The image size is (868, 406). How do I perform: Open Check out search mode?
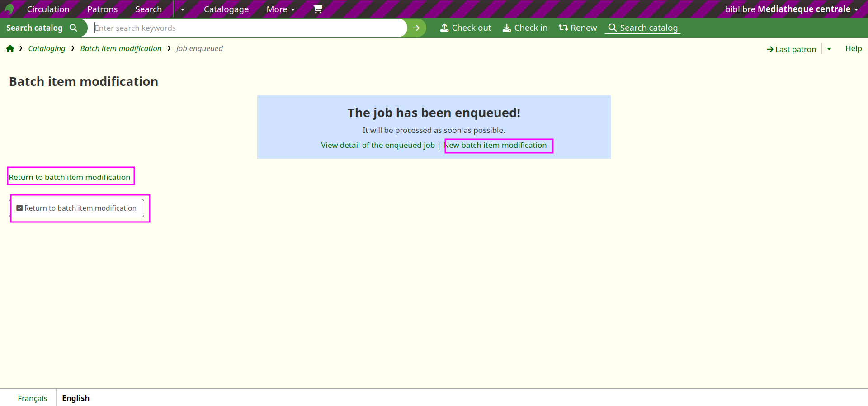point(466,28)
